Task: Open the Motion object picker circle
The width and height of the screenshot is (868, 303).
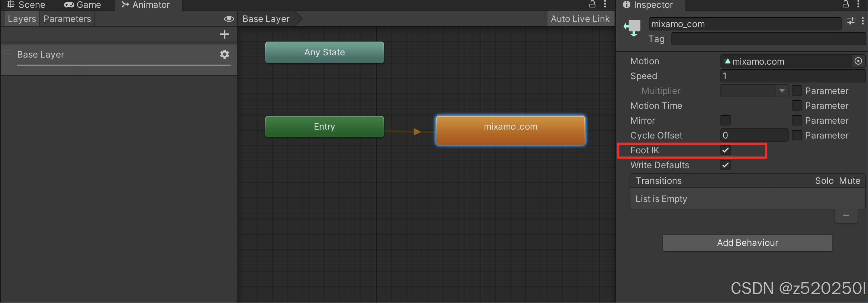Action: (858, 61)
